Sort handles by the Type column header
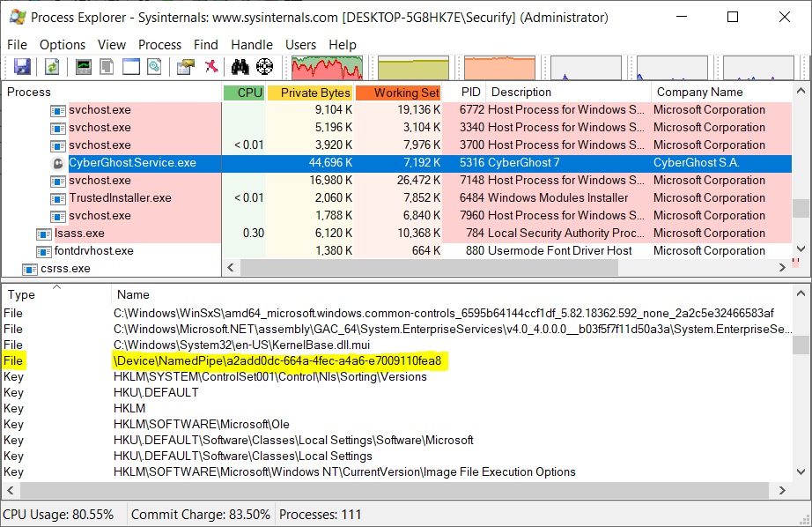Screen dimensions: 812x527 (56, 295)
